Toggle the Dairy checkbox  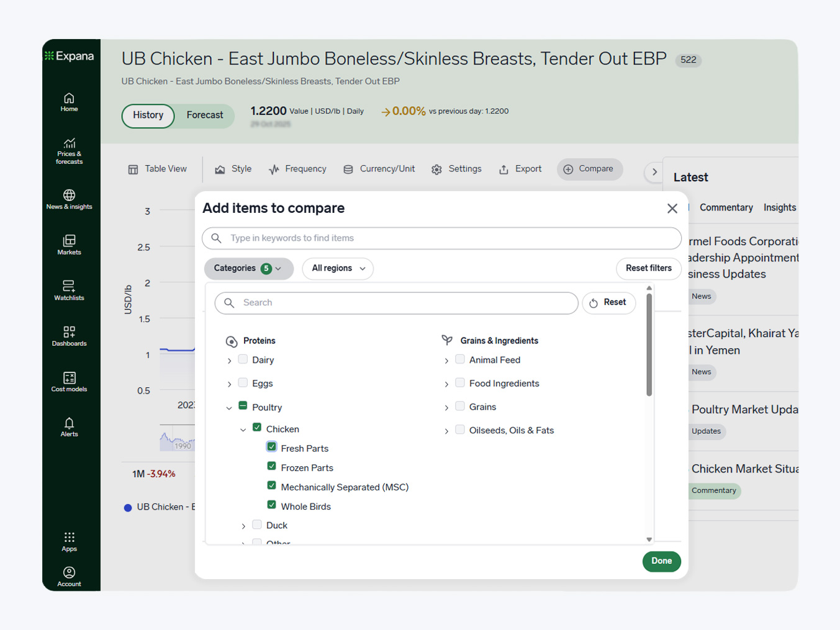[243, 359]
